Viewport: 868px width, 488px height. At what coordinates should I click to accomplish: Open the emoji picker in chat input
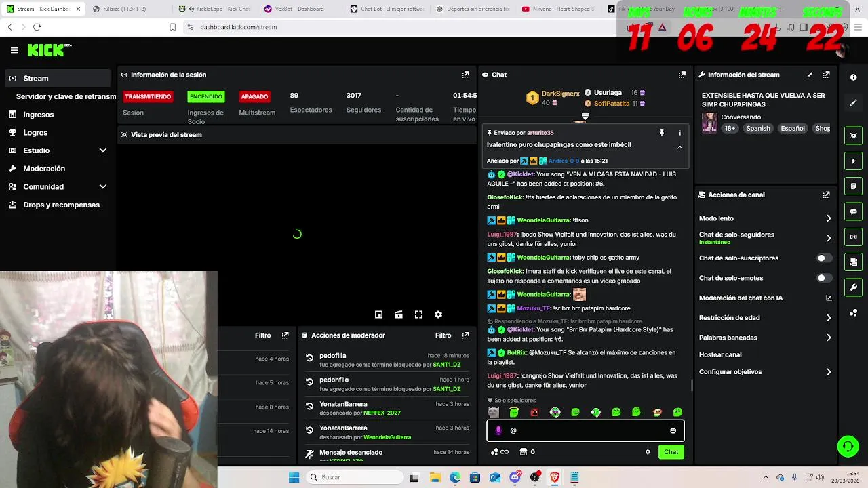673,430
